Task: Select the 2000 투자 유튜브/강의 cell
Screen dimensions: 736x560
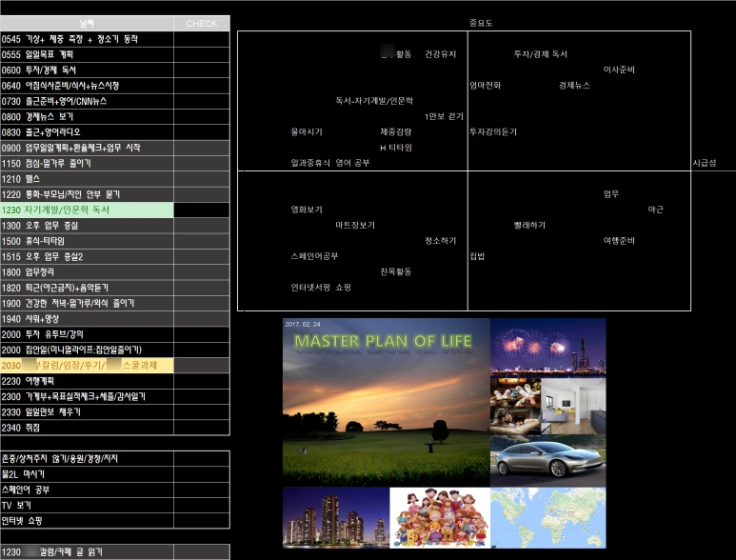Action: (87, 334)
